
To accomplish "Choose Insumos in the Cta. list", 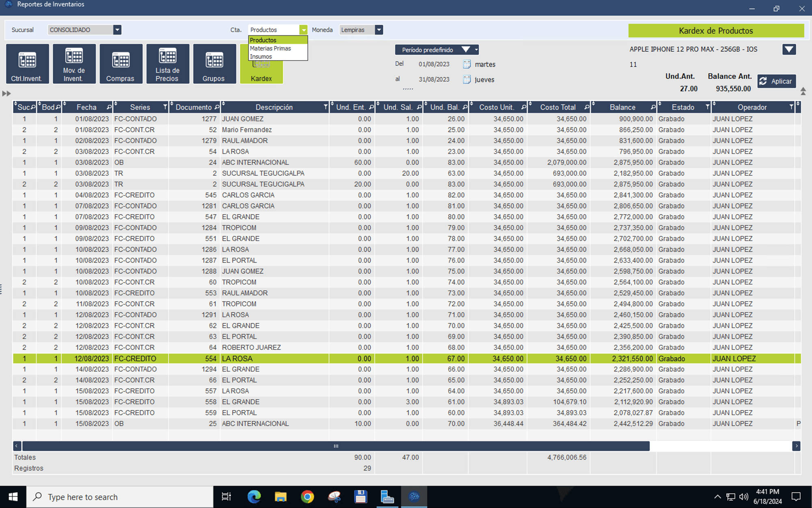I will pos(278,56).
